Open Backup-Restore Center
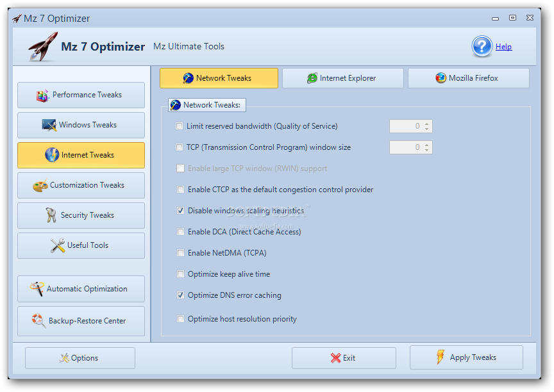 click(x=81, y=321)
